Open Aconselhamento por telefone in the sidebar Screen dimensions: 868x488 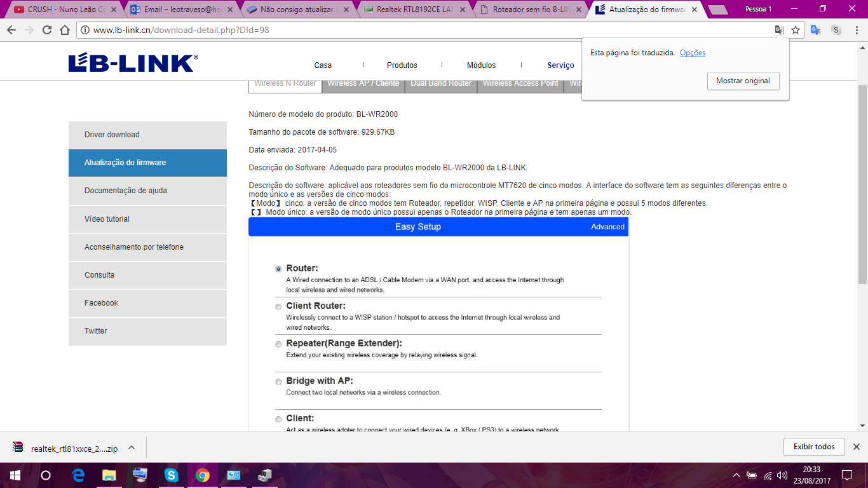pos(147,247)
